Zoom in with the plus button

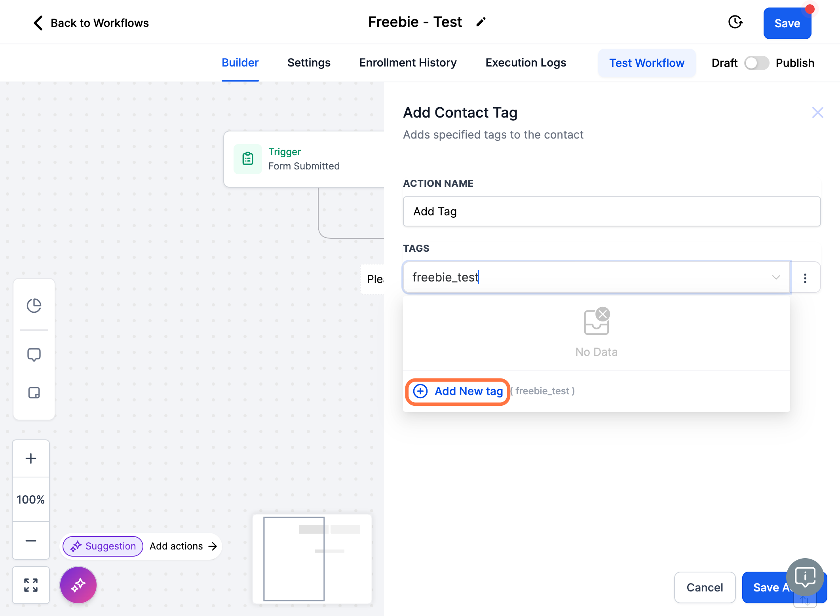point(31,458)
